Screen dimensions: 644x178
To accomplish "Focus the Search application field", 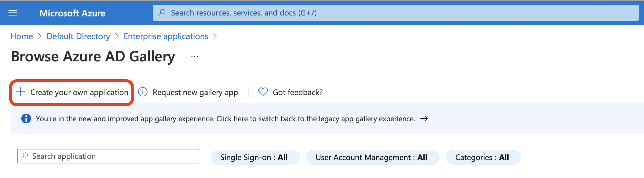I will 108,156.
